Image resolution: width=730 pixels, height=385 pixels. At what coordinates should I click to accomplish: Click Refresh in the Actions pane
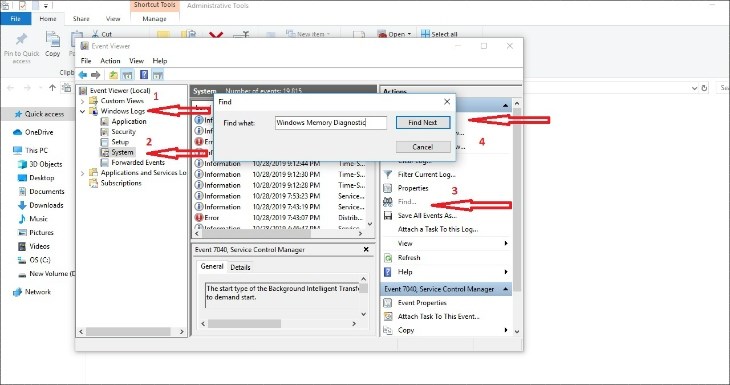coord(409,257)
